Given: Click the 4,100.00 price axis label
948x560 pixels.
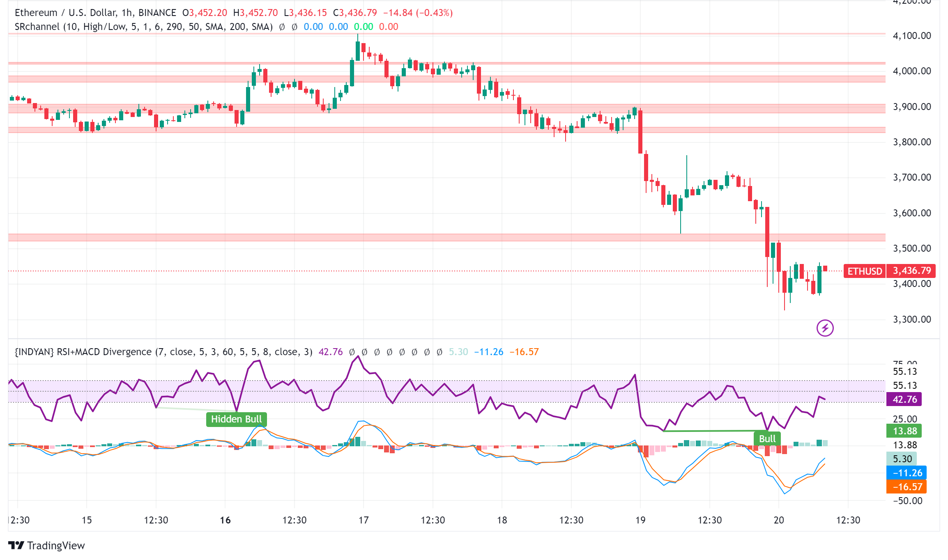Looking at the screenshot, I should pyautogui.click(x=911, y=36).
